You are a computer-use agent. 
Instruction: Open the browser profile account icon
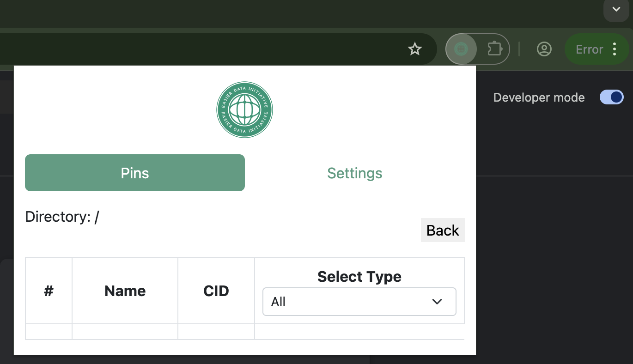pyautogui.click(x=544, y=49)
